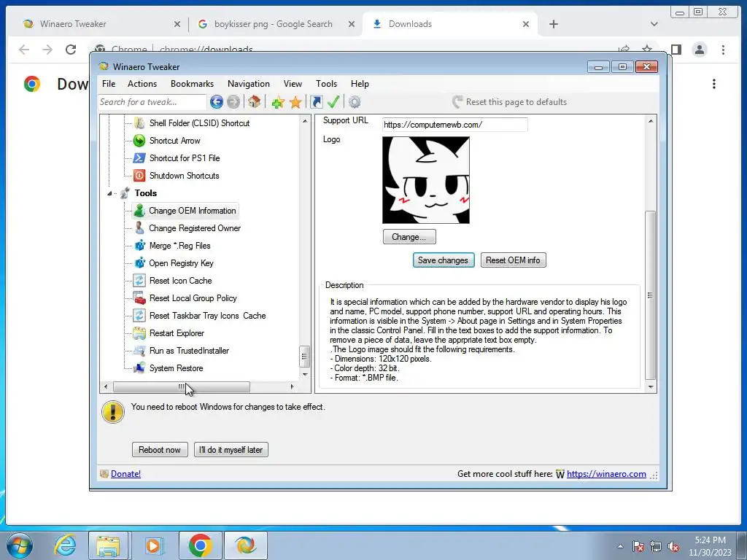This screenshot has height=560, width=747.
Task: Open the View menu
Action: [293, 84]
